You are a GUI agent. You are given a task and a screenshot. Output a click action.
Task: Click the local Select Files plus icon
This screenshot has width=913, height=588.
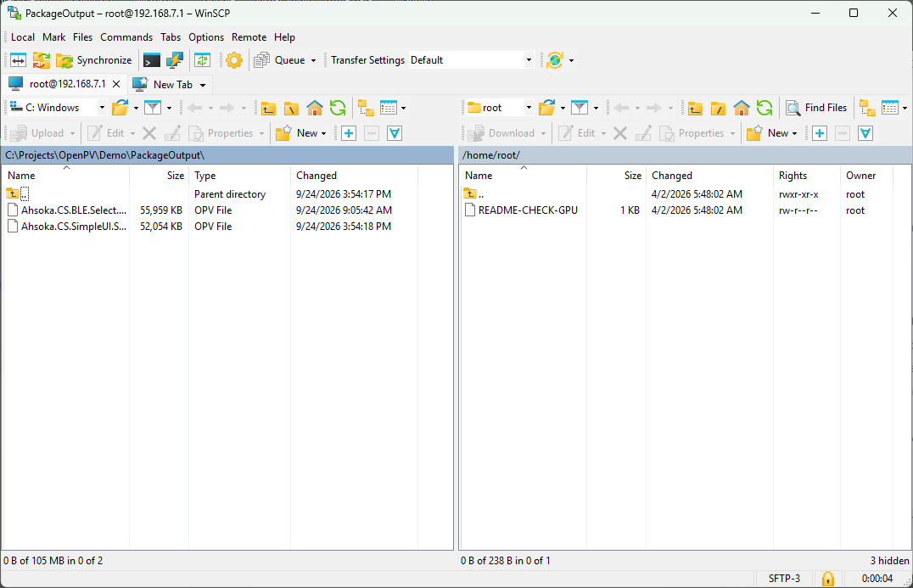[x=349, y=133]
